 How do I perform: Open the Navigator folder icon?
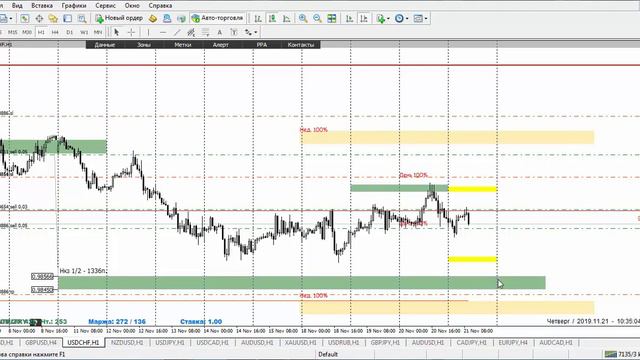(53, 18)
